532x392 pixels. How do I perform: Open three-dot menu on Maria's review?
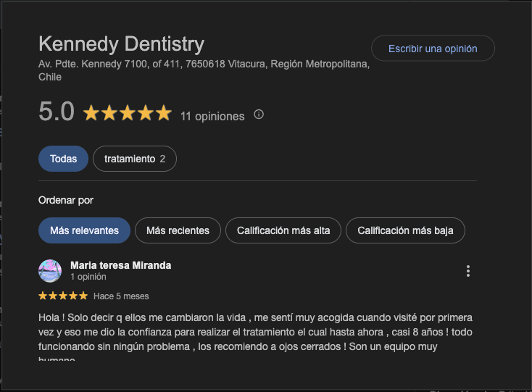click(x=468, y=271)
